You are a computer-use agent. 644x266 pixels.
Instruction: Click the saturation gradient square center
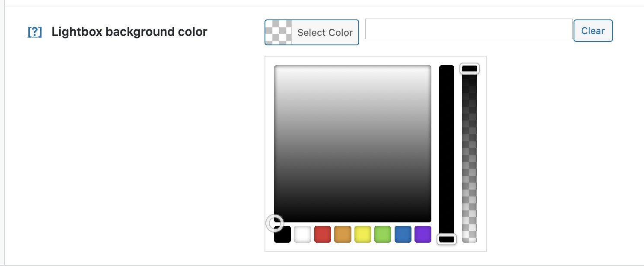point(352,142)
